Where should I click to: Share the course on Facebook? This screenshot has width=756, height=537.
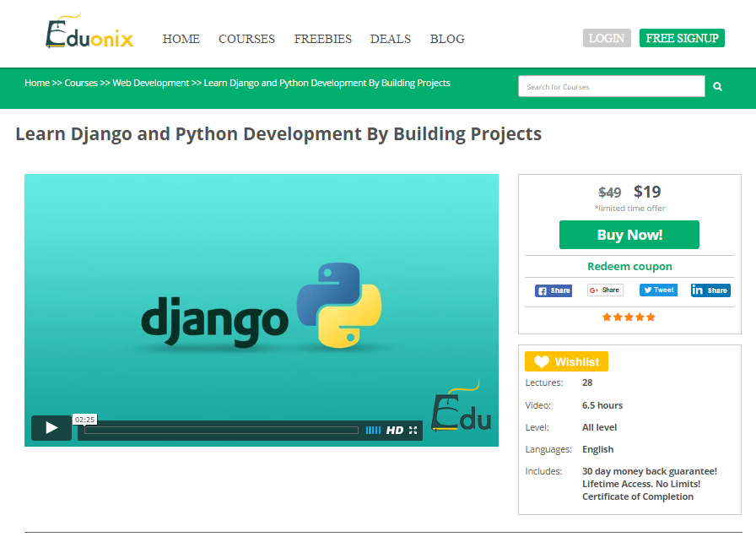coord(553,290)
